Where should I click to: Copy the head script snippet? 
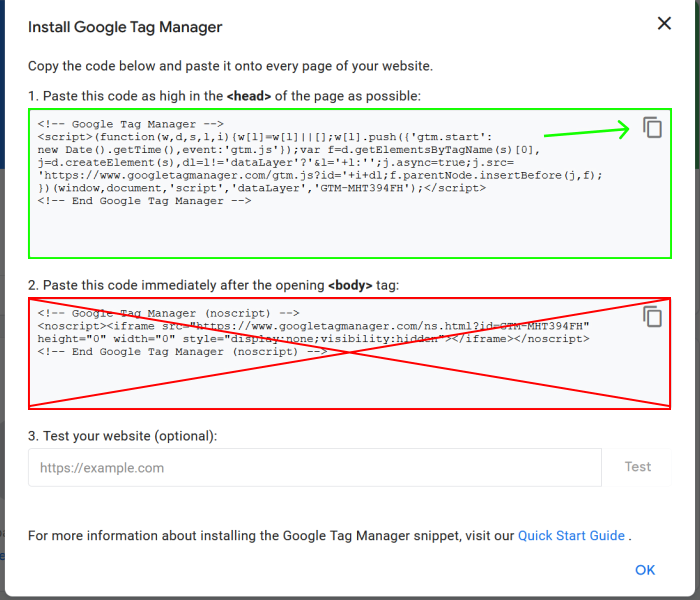(652, 127)
